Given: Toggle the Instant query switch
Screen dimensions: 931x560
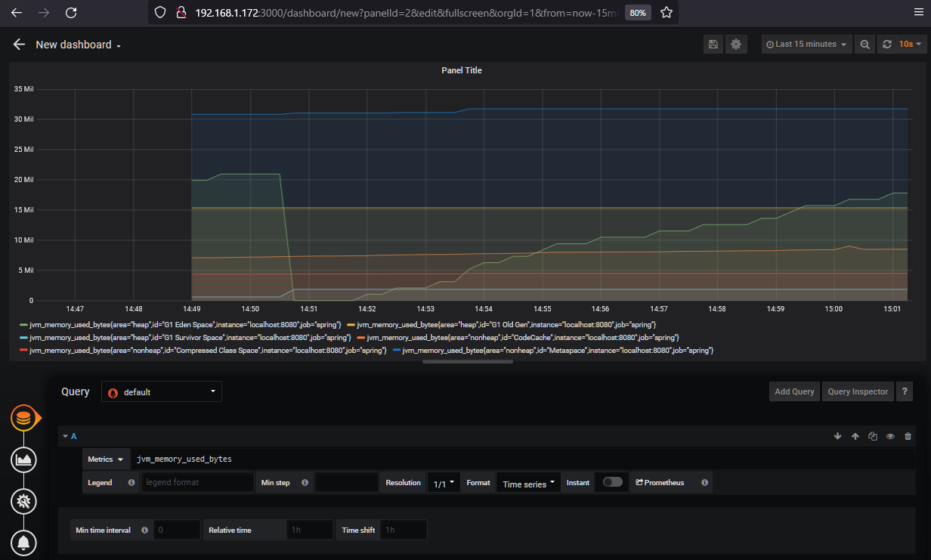Looking at the screenshot, I should [612, 482].
